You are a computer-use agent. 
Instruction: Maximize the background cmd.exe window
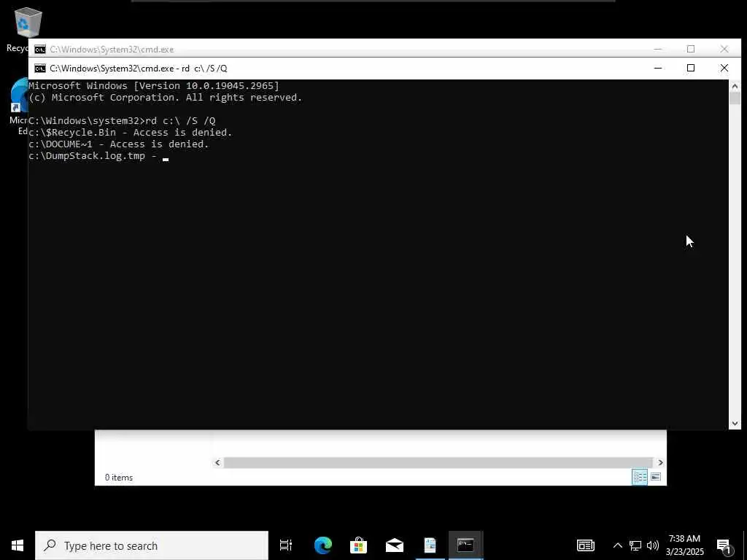pyautogui.click(x=691, y=49)
